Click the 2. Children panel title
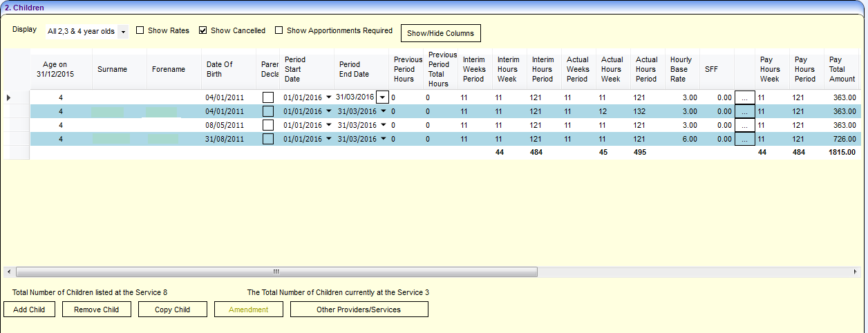This screenshot has width=868, height=333. 24,8
